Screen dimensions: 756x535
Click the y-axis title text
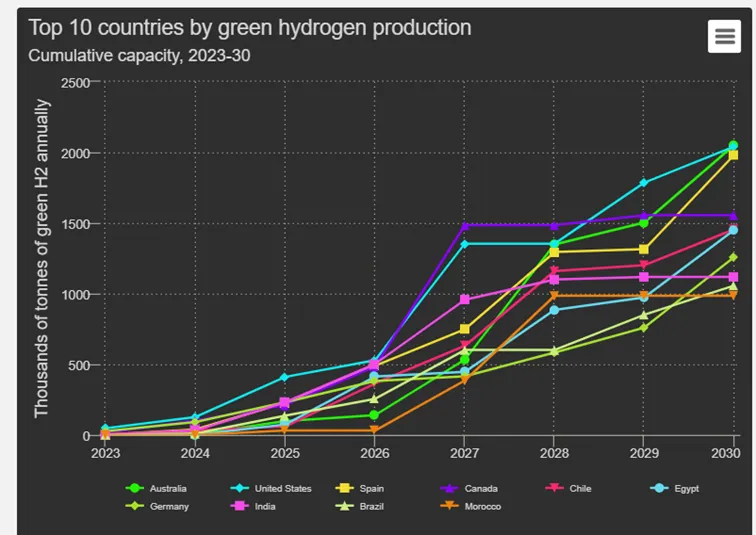click(41, 258)
